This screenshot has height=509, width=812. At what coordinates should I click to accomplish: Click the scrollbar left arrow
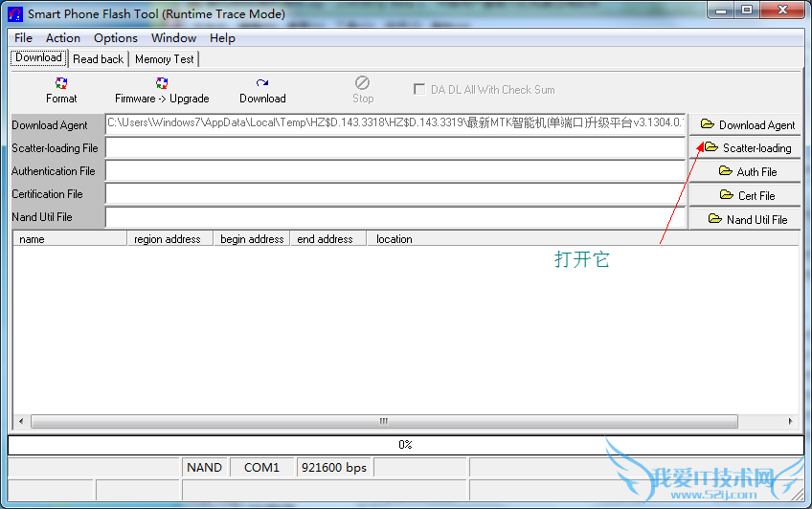coord(21,421)
